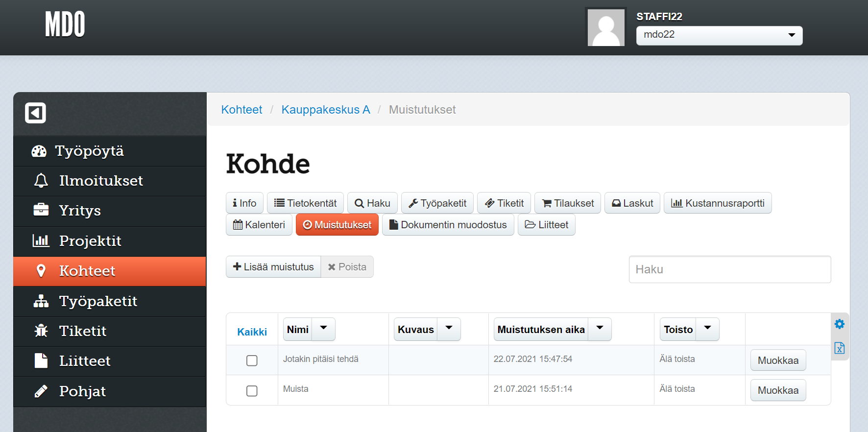868x432 pixels.
Task: Open Työpöytä in the sidebar
Action: (x=110, y=151)
